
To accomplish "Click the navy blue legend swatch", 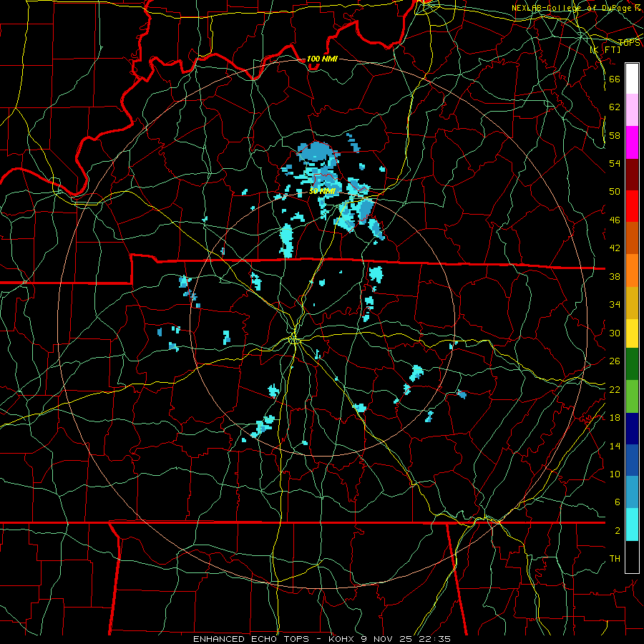I will (632, 429).
